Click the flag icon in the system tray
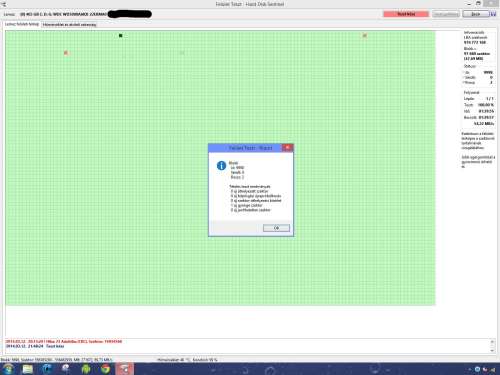This screenshot has height=375, width=500. pyautogui.click(x=485, y=369)
